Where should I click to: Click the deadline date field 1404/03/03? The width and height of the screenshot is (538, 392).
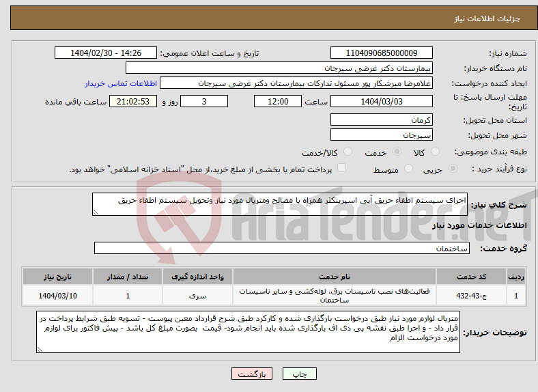382,101
